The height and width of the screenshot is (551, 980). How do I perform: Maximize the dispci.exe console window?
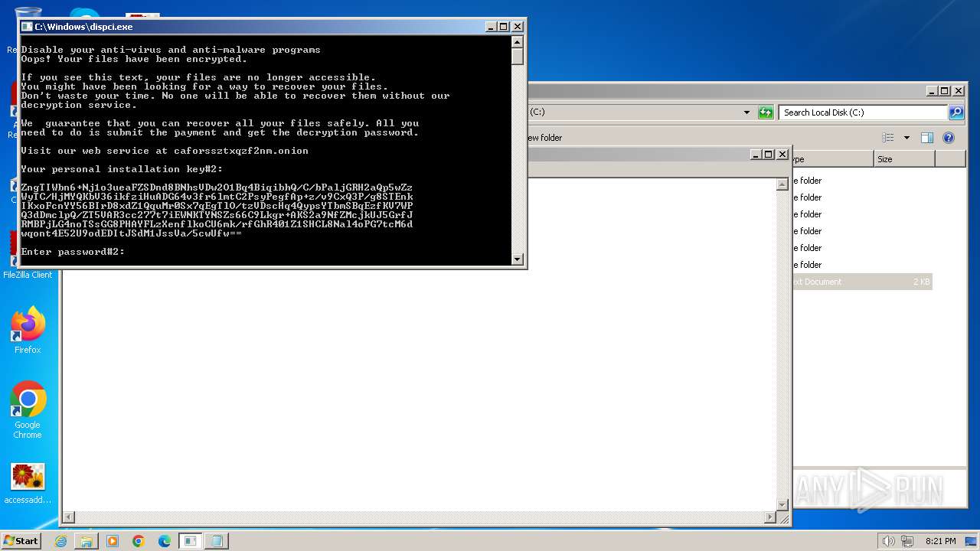coord(504,26)
